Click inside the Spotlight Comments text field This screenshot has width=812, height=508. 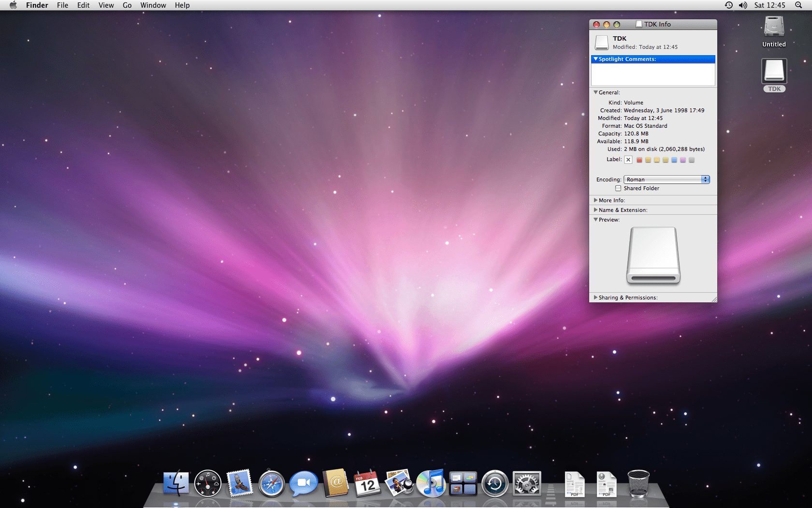[x=653, y=75]
